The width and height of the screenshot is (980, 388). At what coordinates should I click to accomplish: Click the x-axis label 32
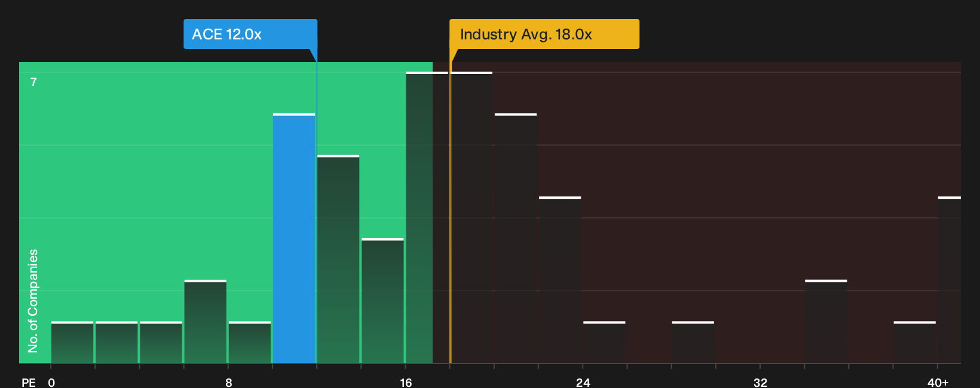[760, 382]
